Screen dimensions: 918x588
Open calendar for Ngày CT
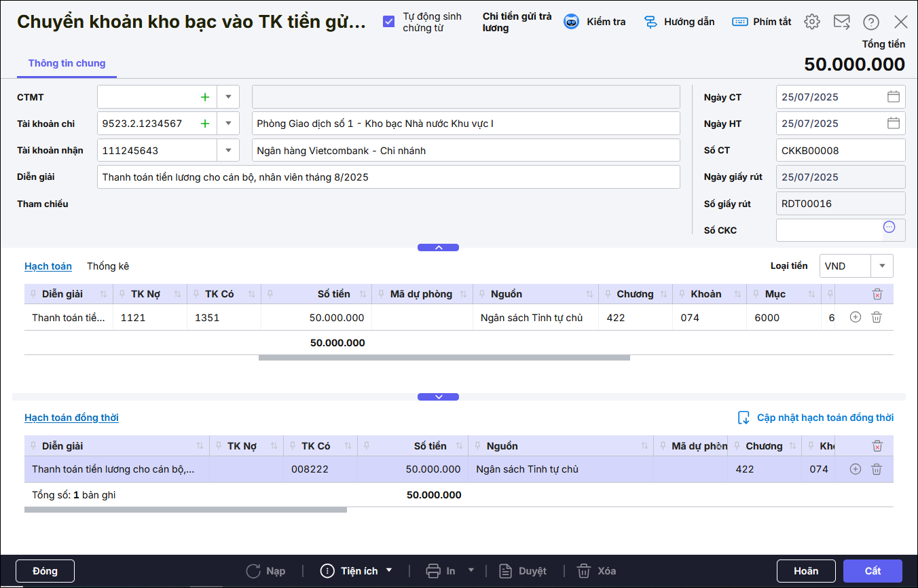pos(894,96)
